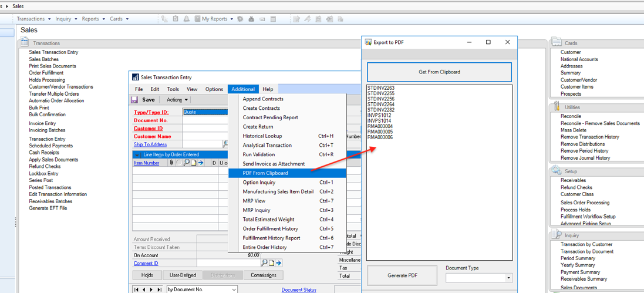Image resolution: width=644 pixels, height=293 pixels.
Task: Click the Export to PDF window title icon
Action: point(369,42)
